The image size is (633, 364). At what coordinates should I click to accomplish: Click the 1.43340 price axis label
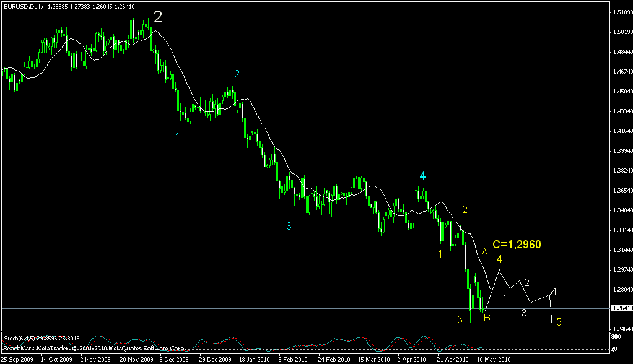[x=622, y=111]
